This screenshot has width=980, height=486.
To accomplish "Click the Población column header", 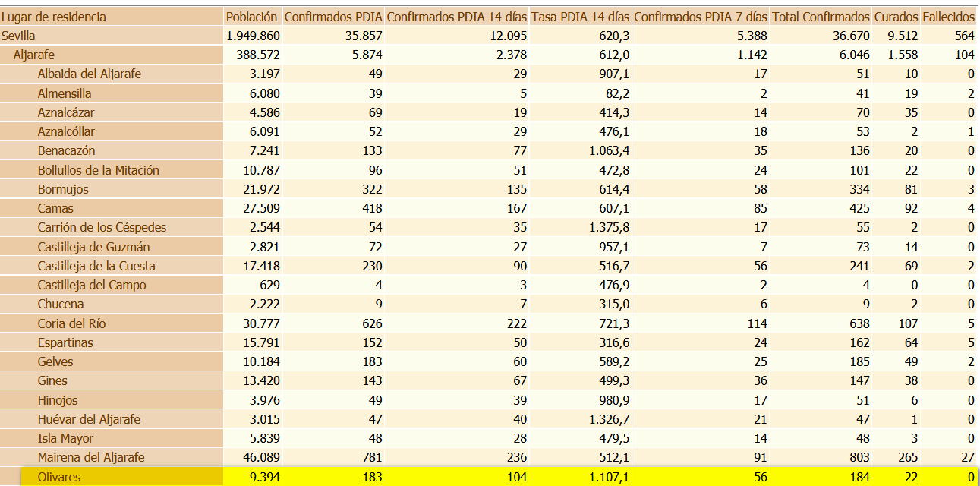I will coord(252,17).
